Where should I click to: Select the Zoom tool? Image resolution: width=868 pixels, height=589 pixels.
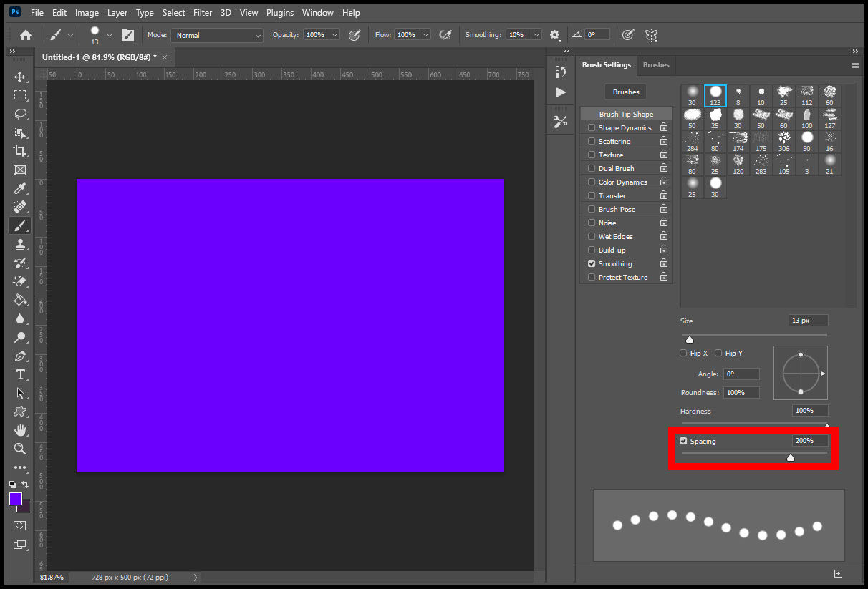click(x=20, y=449)
